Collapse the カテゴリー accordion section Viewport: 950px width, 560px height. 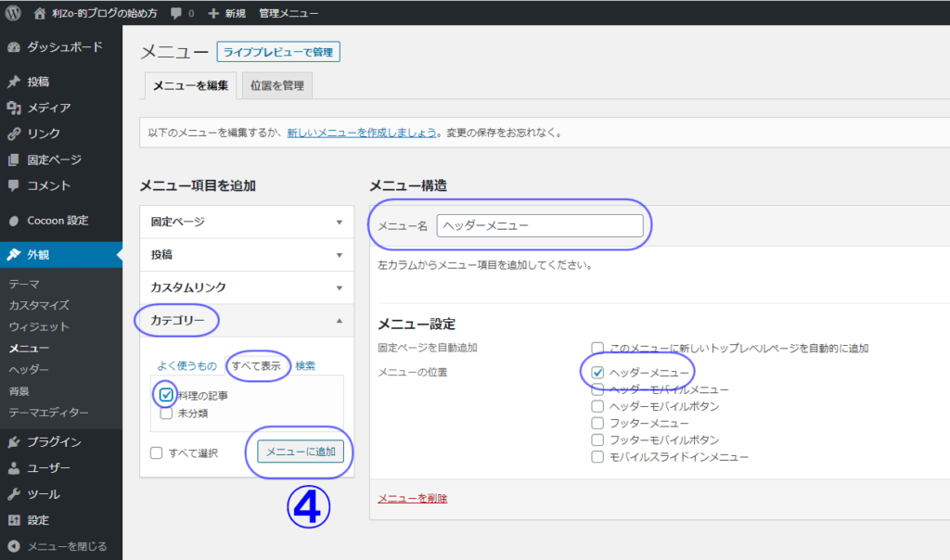tap(339, 321)
